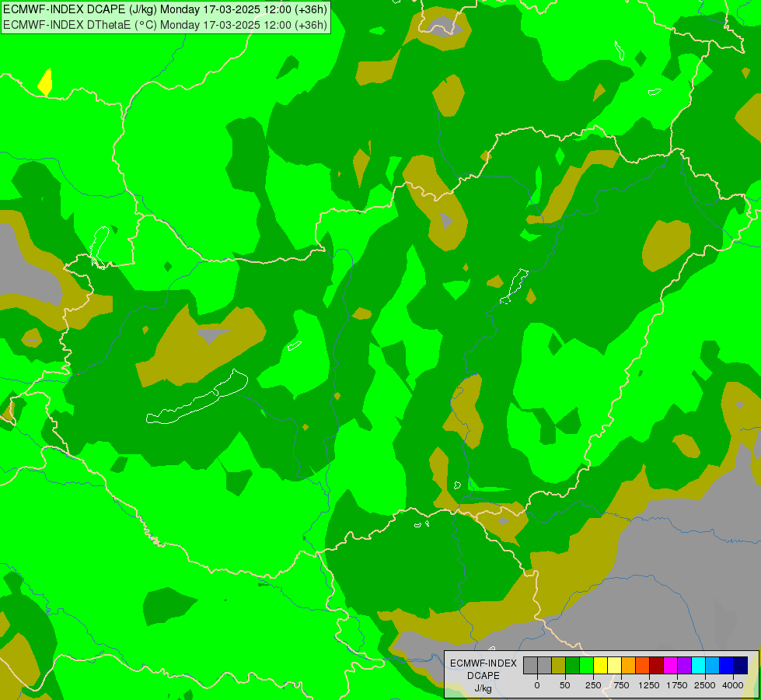Click the olive swatch in the DCAPE legend
The height and width of the screenshot is (700, 761).
click(558, 666)
